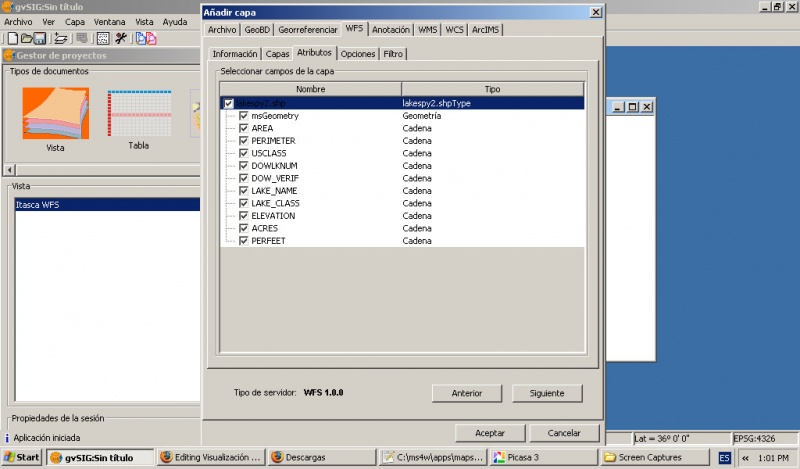Click the new project toolbar icon
The image size is (800, 469).
pos(11,38)
